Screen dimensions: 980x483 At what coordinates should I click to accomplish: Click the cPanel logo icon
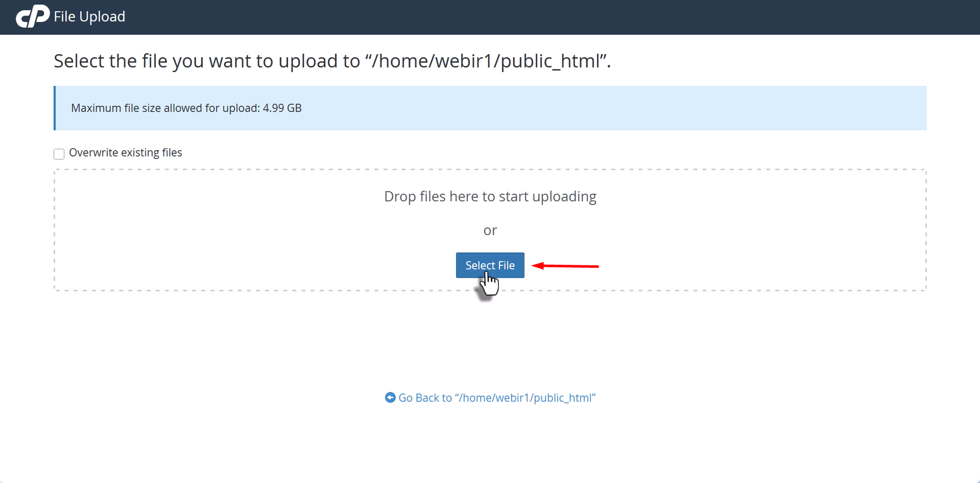(32, 16)
